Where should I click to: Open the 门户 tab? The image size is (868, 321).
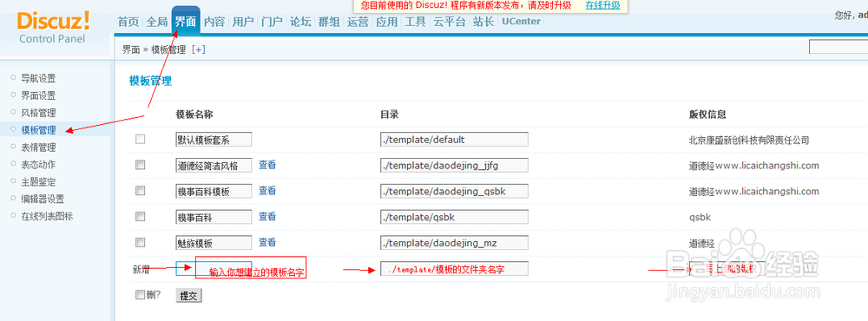tap(272, 23)
